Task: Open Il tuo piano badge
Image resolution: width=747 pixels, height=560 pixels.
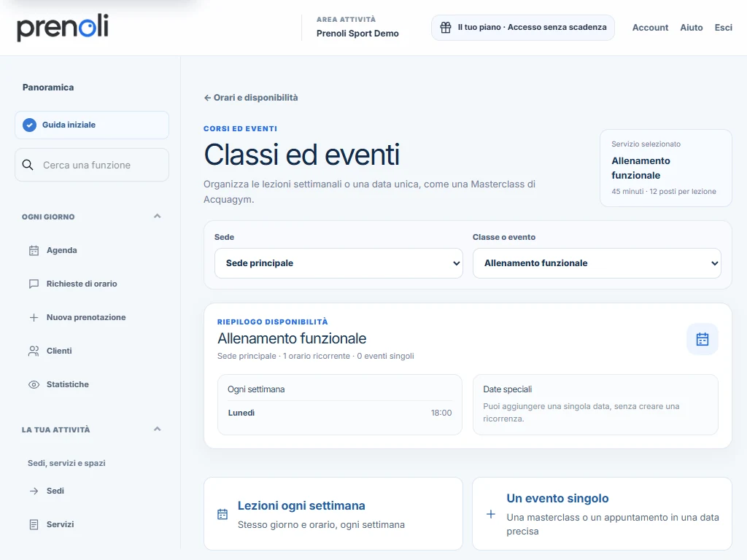Action: (x=522, y=28)
